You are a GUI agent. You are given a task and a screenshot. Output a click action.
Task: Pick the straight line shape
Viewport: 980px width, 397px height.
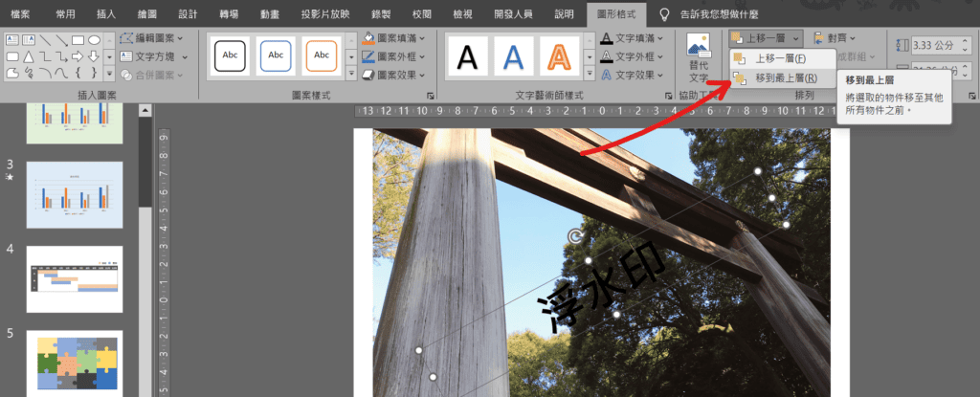coord(45,40)
